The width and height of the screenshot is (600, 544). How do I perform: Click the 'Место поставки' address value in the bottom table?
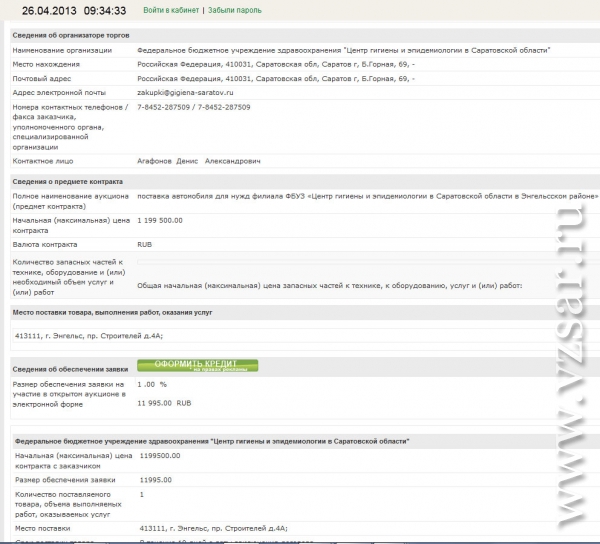click(x=214, y=528)
